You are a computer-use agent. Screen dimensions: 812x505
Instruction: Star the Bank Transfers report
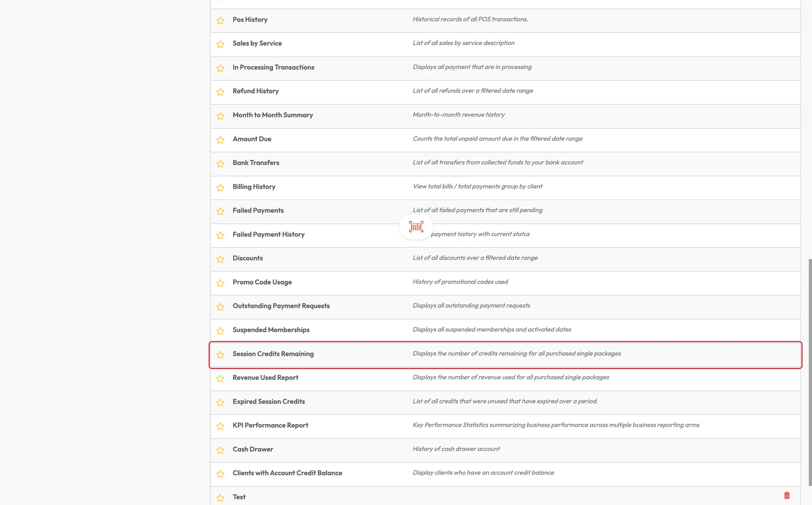tap(220, 163)
